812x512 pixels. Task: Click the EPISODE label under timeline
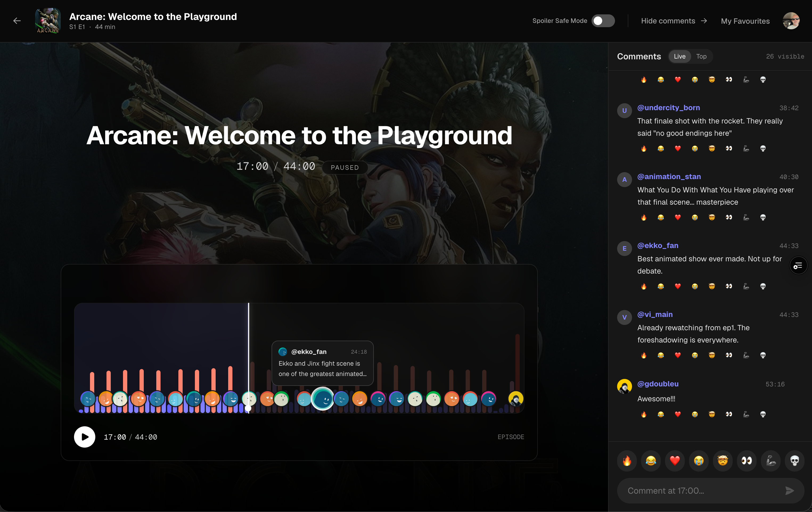tap(511, 437)
